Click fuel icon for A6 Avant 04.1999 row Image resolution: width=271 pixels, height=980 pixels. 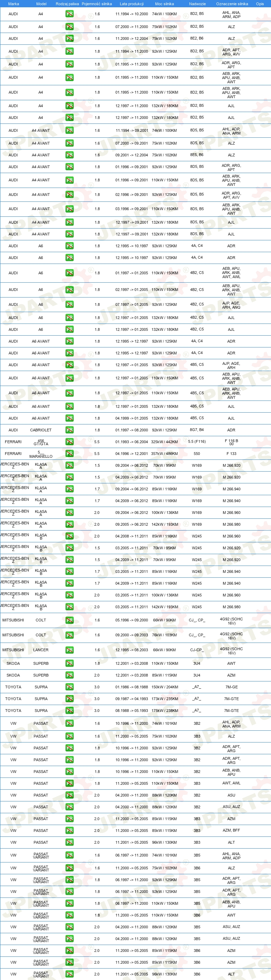pos(70,418)
